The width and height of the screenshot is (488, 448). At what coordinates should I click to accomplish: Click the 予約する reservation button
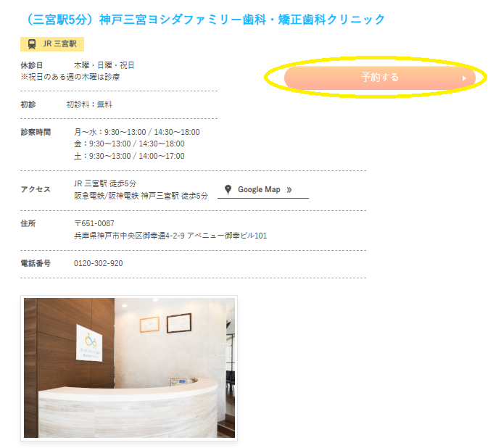tap(380, 78)
